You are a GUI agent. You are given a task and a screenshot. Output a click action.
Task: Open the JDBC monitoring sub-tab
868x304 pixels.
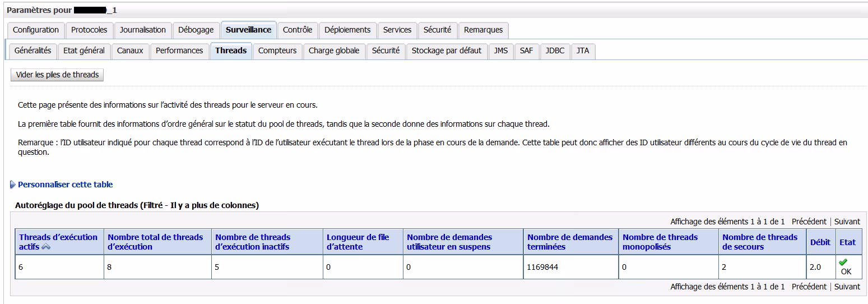tap(555, 51)
